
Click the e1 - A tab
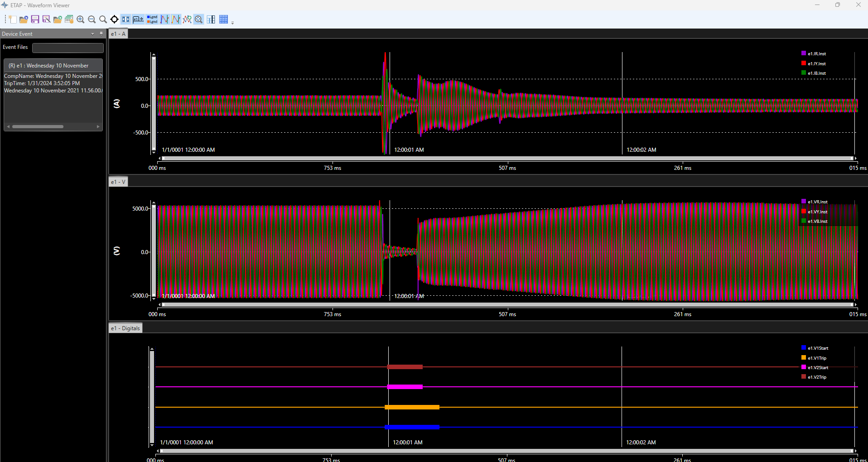117,33
